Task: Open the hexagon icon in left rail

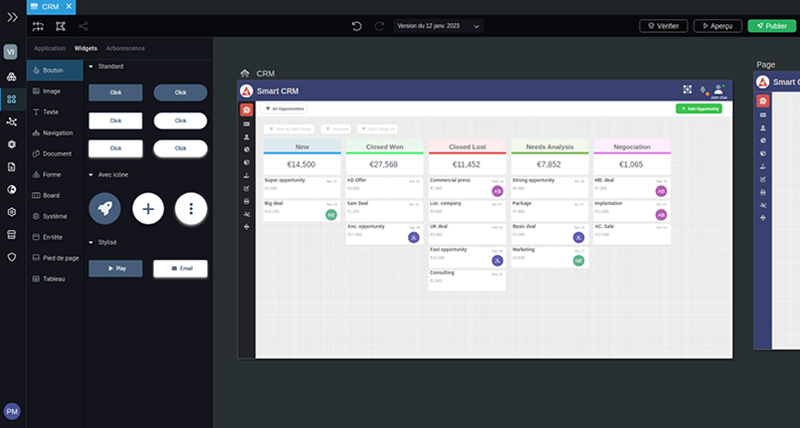Action: tap(11, 212)
